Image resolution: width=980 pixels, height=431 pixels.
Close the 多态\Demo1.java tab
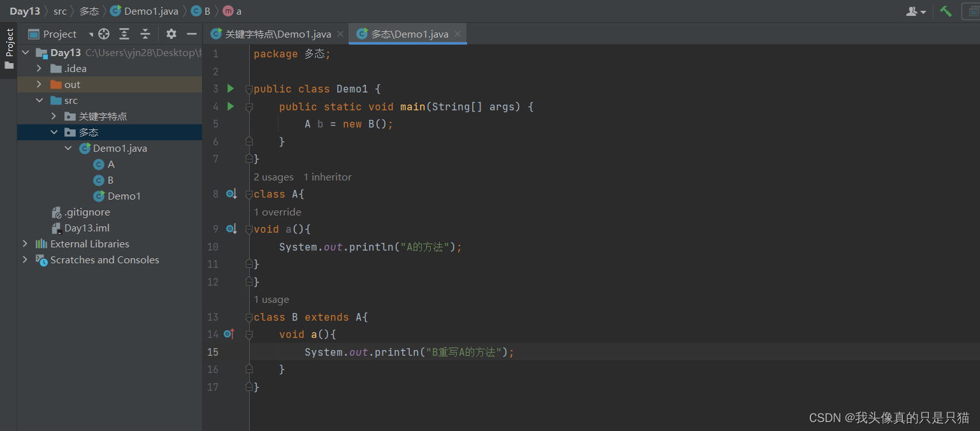[x=458, y=34]
